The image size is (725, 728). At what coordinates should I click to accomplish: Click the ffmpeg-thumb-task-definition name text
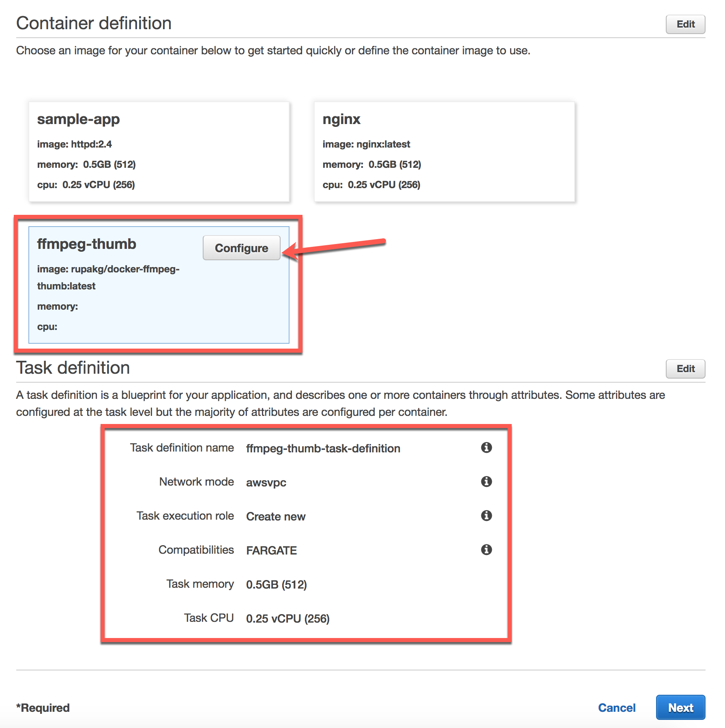(x=323, y=448)
